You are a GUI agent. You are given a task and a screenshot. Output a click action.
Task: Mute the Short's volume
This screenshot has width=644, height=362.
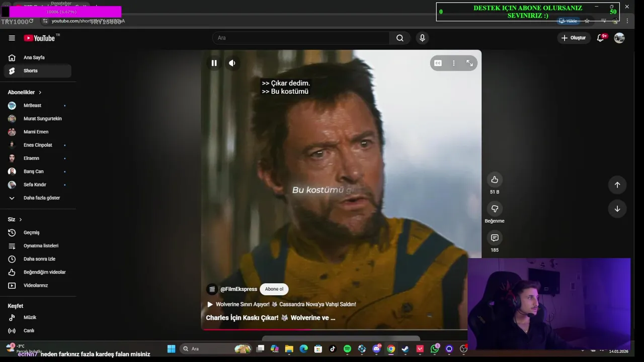click(232, 63)
